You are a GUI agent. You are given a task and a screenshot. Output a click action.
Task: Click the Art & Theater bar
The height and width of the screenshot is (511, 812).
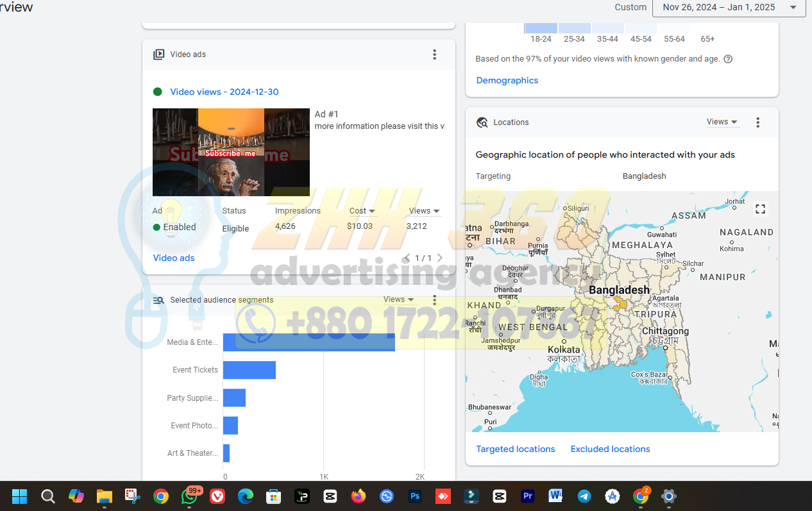(x=226, y=453)
